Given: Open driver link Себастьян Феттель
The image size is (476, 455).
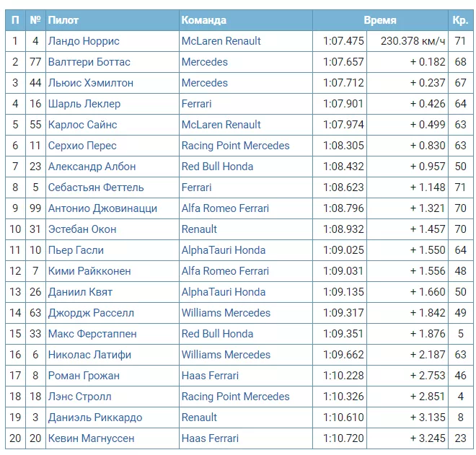Looking at the screenshot, I should pyautogui.click(x=96, y=187).
